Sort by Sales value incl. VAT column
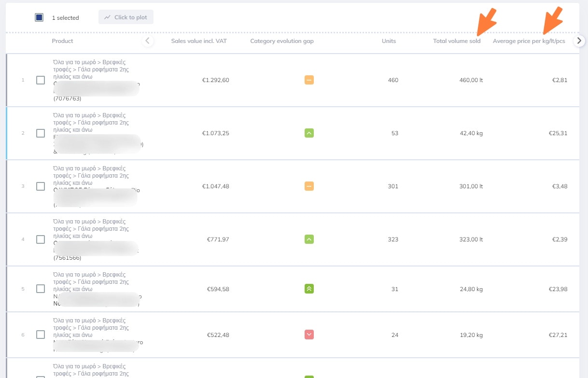This screenshot has height=378, width=588. [x=199, y=41]
